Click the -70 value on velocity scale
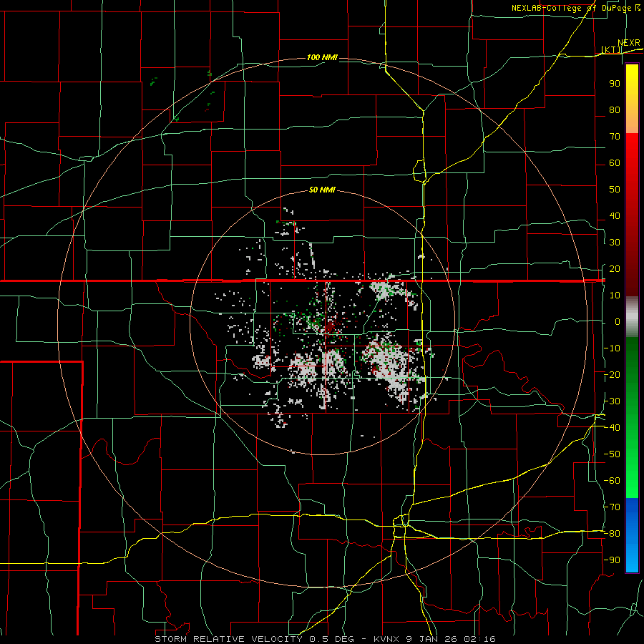The width and height of the screenshot is (644, 644). 612,507
